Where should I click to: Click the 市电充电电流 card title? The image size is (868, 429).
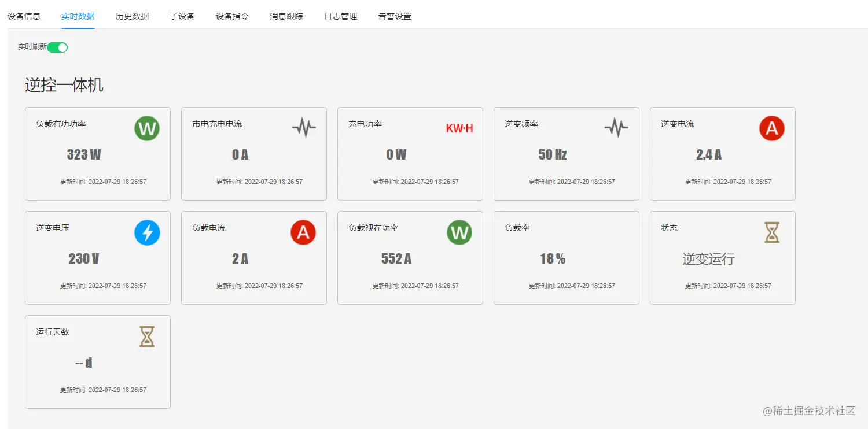tap(217, 124)
